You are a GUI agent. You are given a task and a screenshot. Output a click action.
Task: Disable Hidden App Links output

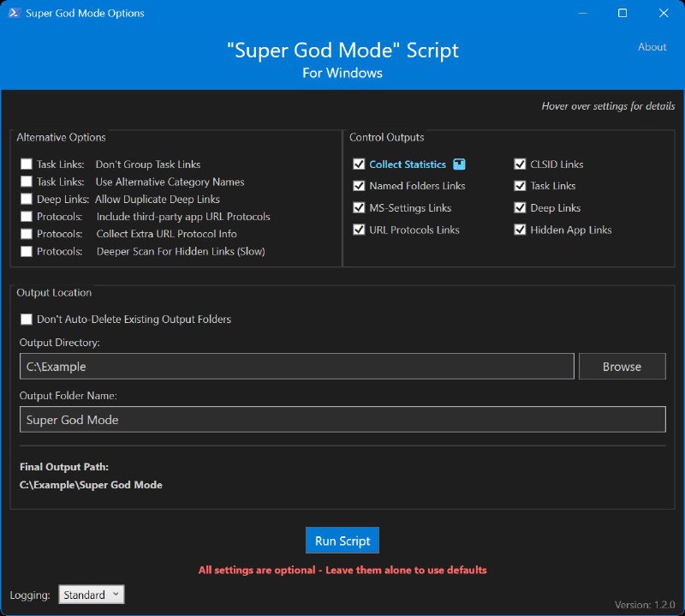click(x=521, y=230)
